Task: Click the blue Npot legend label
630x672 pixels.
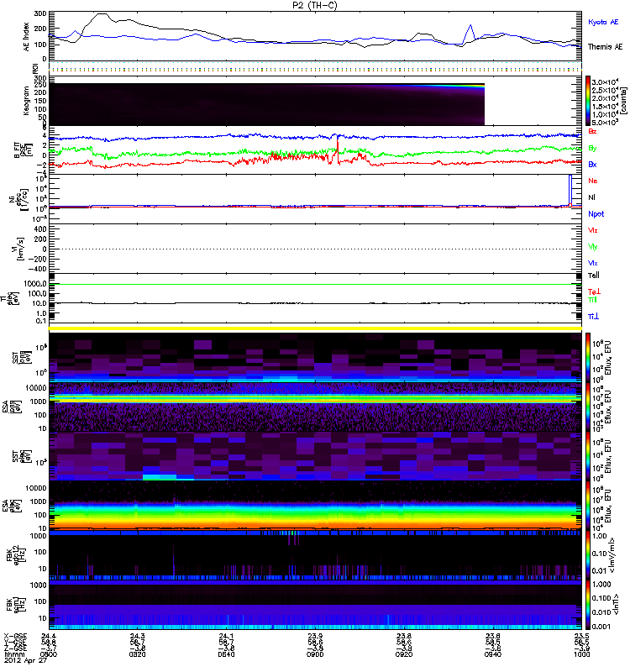Action: [596, 213]
